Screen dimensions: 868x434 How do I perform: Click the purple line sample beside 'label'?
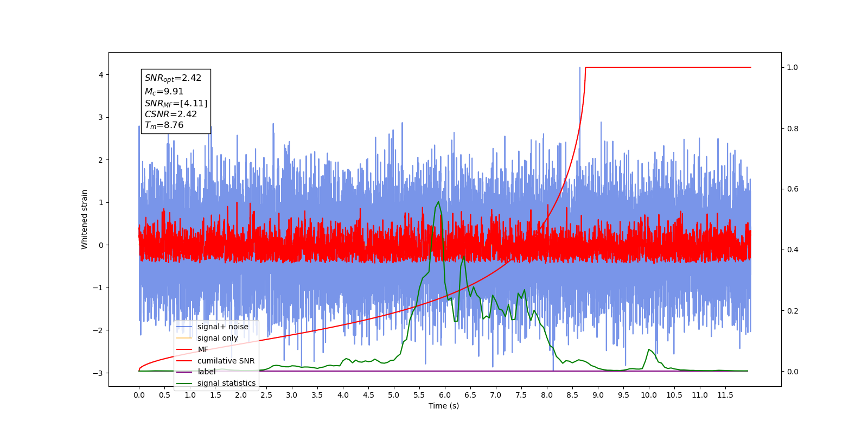pos(184,372)
